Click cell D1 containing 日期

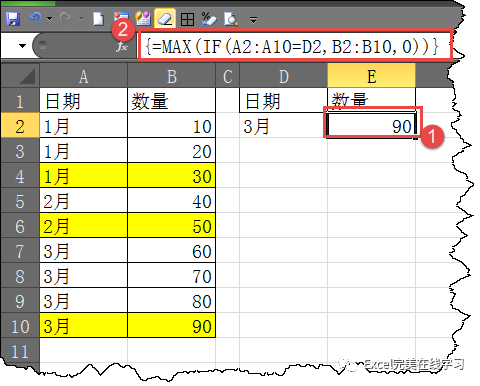pyautogui.click(x=284, y=100)
